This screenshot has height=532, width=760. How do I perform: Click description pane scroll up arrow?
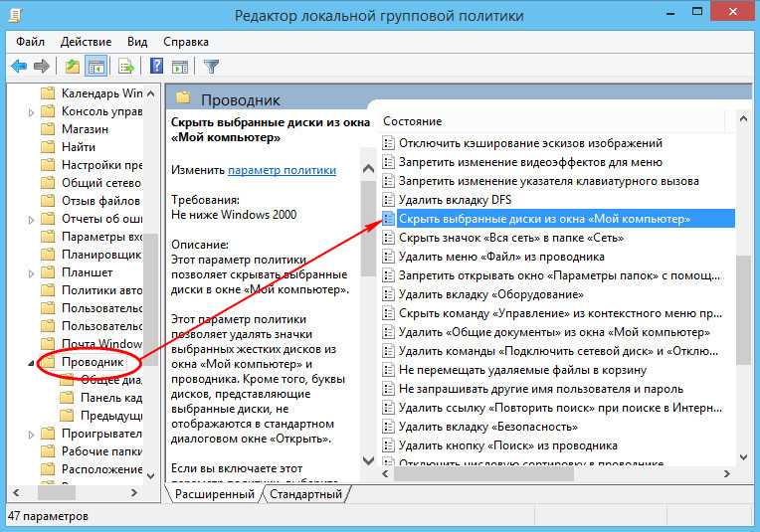[368, 169]
